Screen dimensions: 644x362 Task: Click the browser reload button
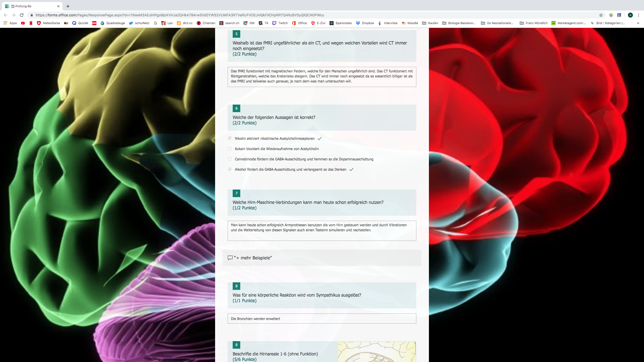pyautogui.click(x=22, y=15)
